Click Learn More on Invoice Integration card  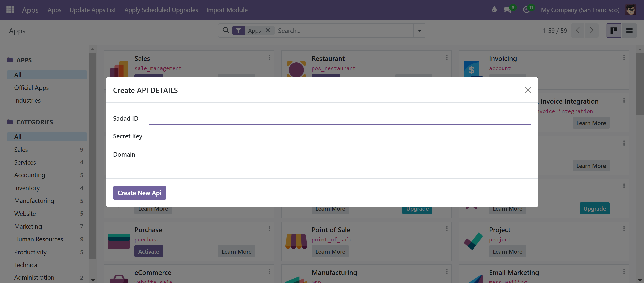point(591,123)
